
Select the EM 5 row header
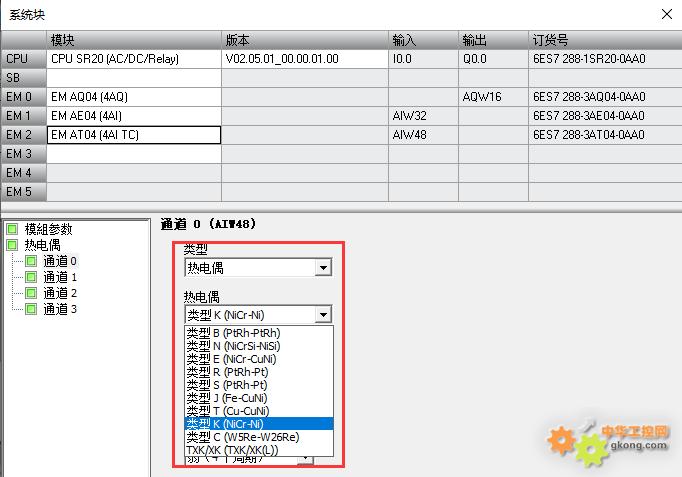pyautogui.click(x=24, y=192)
